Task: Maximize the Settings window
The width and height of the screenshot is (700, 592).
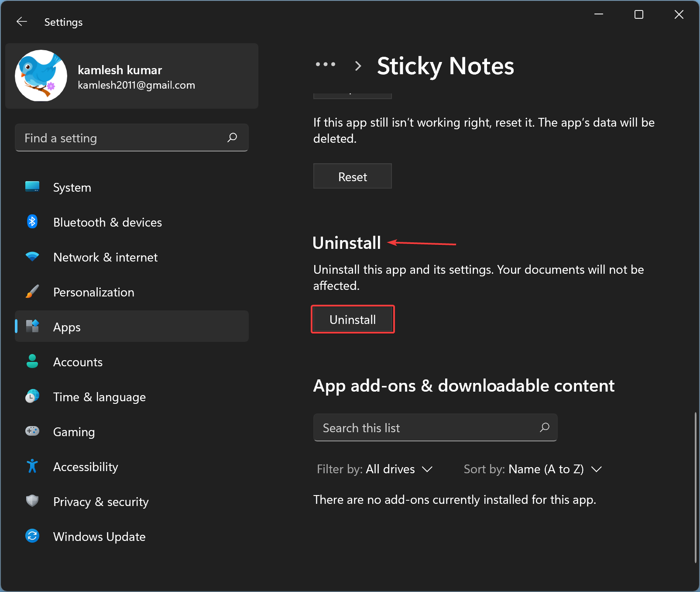Action: 639,14
